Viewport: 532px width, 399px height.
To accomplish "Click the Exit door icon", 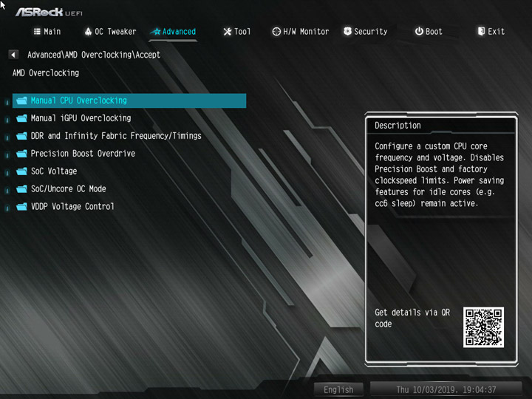I will click(x=481, y=31).
